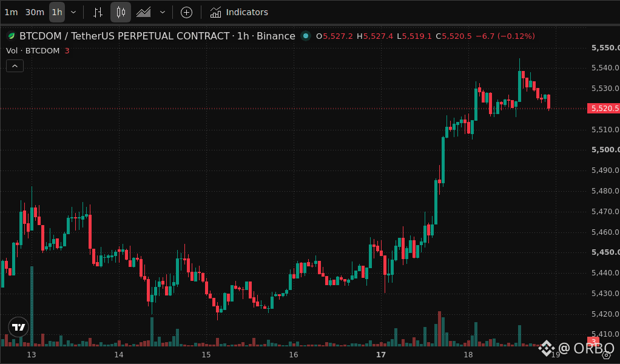Click the 5,540.0 price axis label
The height and width of the screenshot is (364, 620).
coord(605,68)
